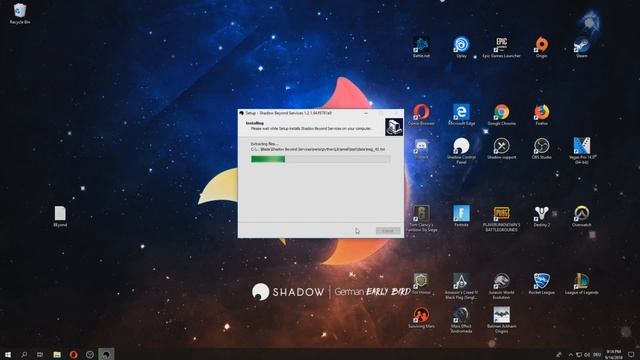Screen dimensions: 640x360
Task: Select the Opera Browser desktop shortcut
Action: click(x=421, y=115)
